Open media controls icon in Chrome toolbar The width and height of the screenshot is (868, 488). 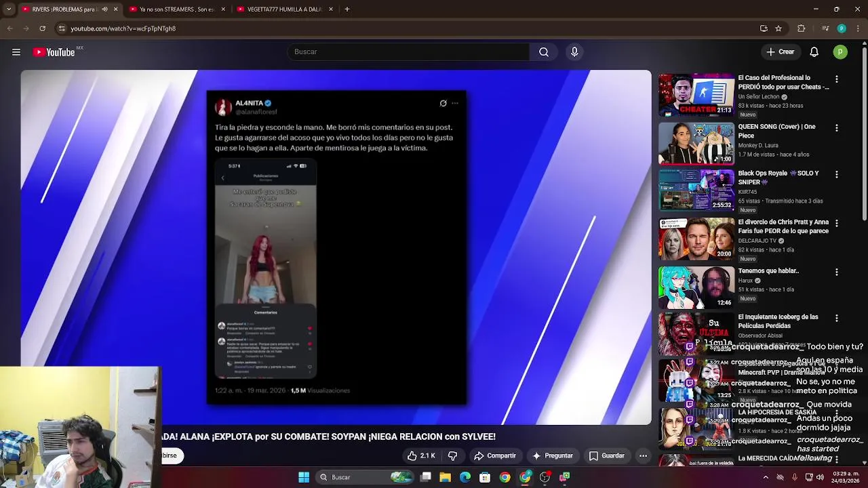825,28
